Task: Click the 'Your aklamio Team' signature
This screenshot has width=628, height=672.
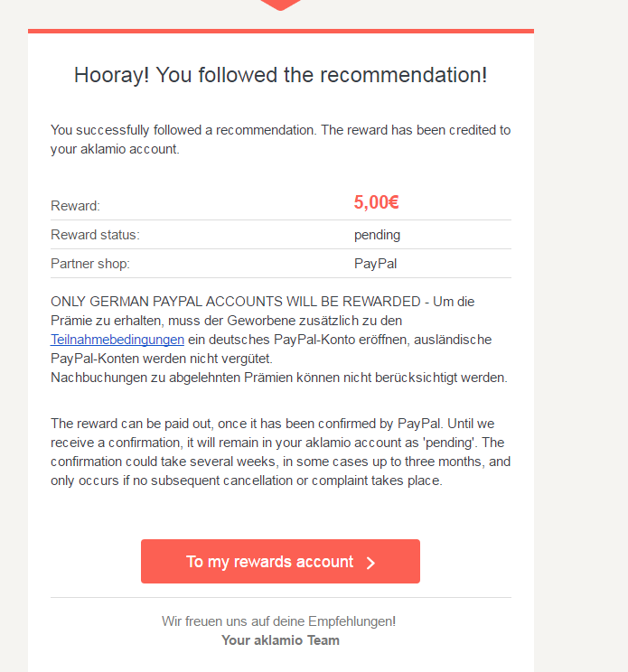Action: click(x=280, y=640)
